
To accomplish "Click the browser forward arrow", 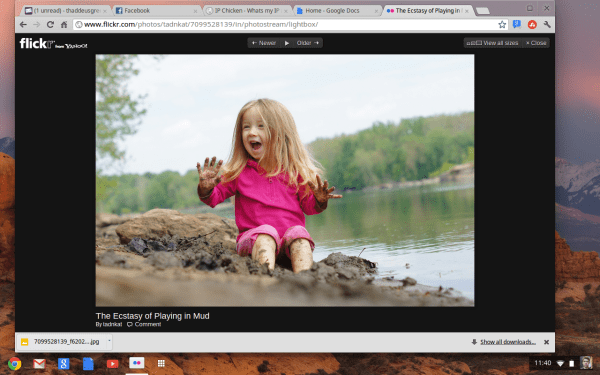I will (36, 24).
